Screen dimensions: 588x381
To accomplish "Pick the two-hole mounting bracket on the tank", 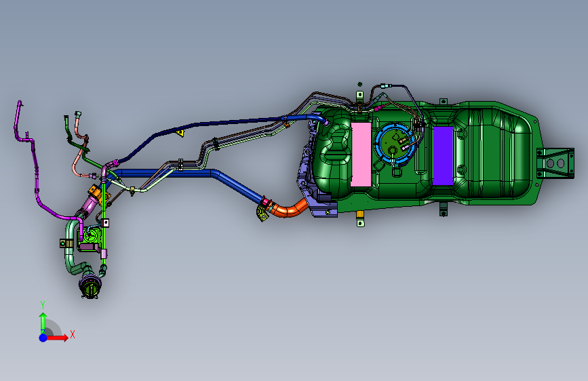I will [555, 163].
